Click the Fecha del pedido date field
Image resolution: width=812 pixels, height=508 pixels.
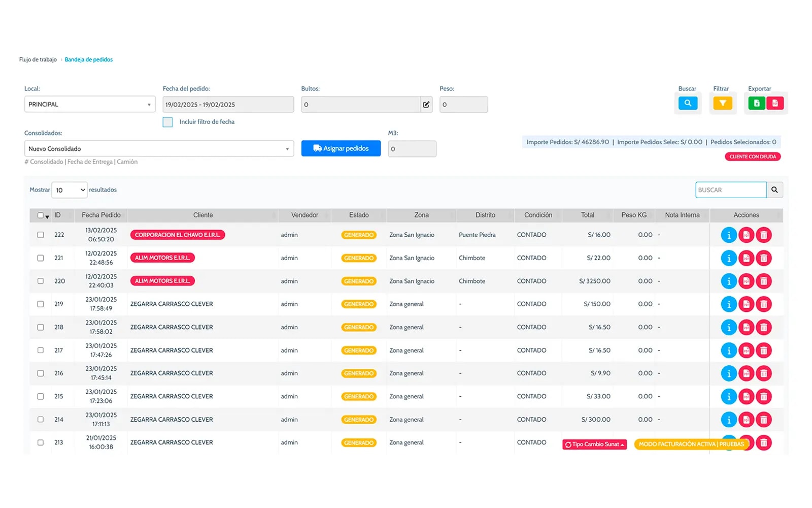[x=228, y=105]
